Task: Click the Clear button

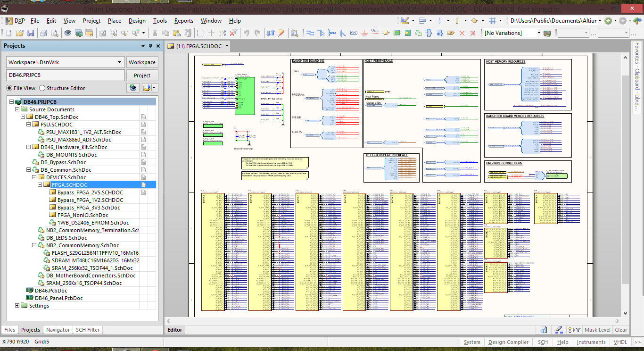Action: (x=621, y=330)
